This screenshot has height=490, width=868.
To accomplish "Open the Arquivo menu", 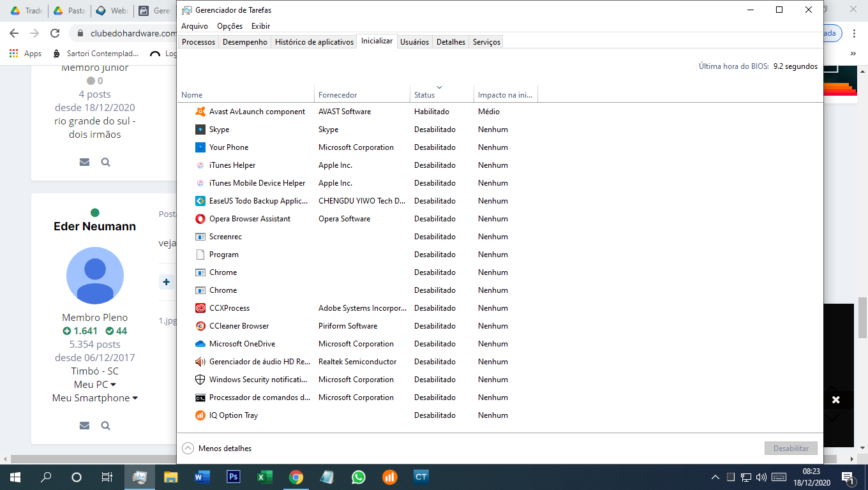I will pyautogui.click(x=195, y=26).
